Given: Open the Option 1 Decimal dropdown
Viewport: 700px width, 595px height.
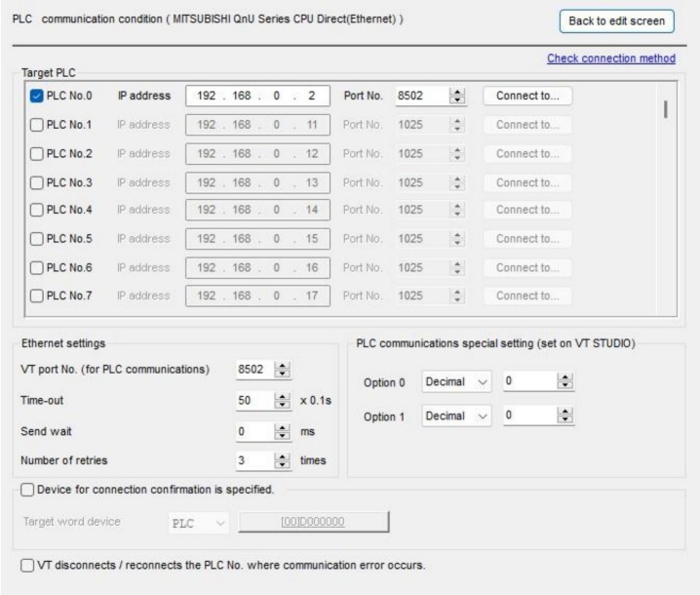Looking at the screenshot, I should click(456, 416).
